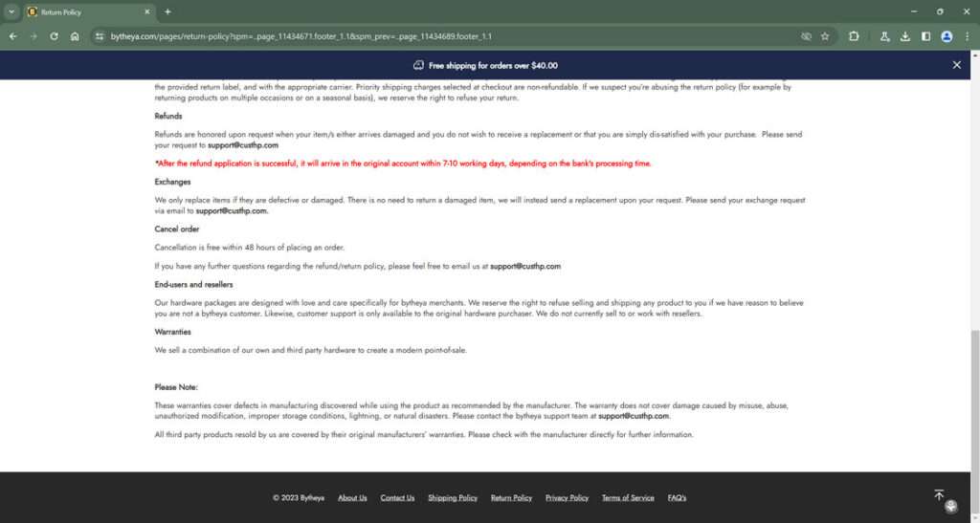
Task: Go back to the previous page
Action: click(x=13, y=36)
